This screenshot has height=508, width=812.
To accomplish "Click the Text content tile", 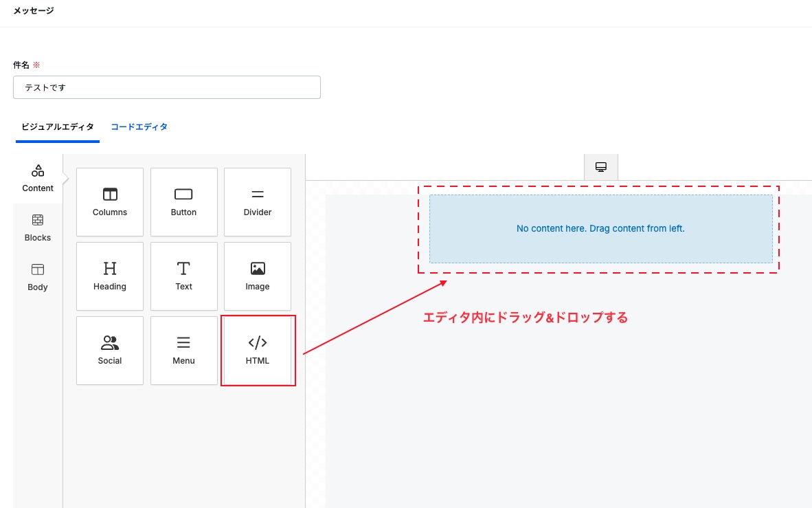I will point(183,276).
